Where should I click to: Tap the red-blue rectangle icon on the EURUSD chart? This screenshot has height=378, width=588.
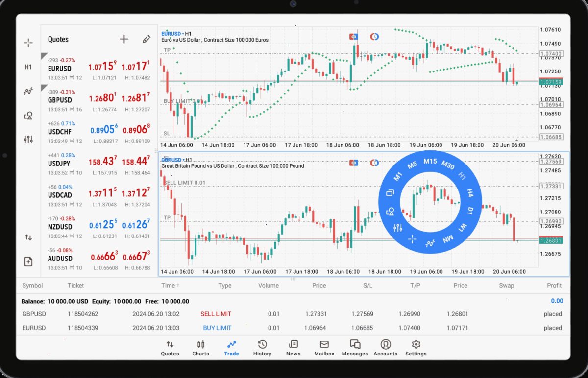pyautogui.click(x=353, y=37)
